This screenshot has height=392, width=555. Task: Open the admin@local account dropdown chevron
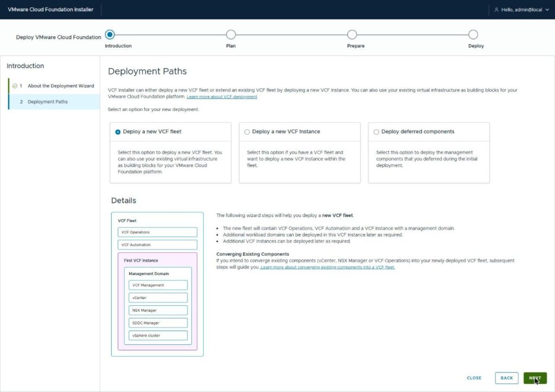(x=547, y=10)
